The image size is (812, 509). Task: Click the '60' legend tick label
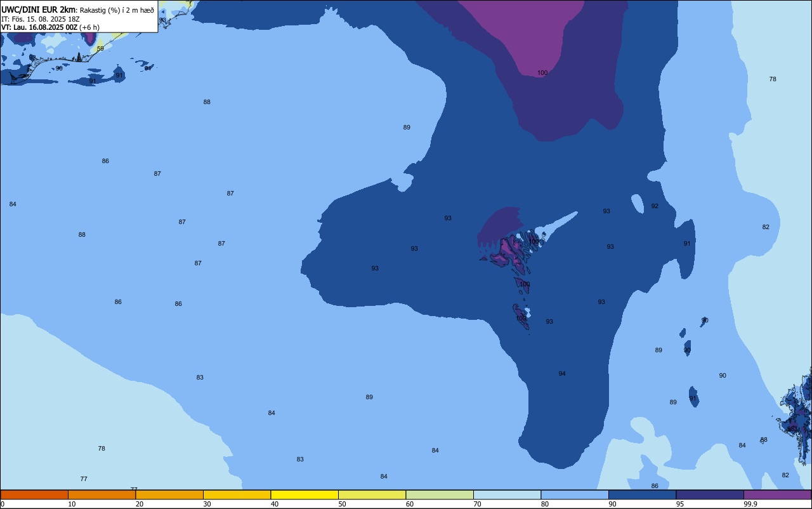coord(410,504)
